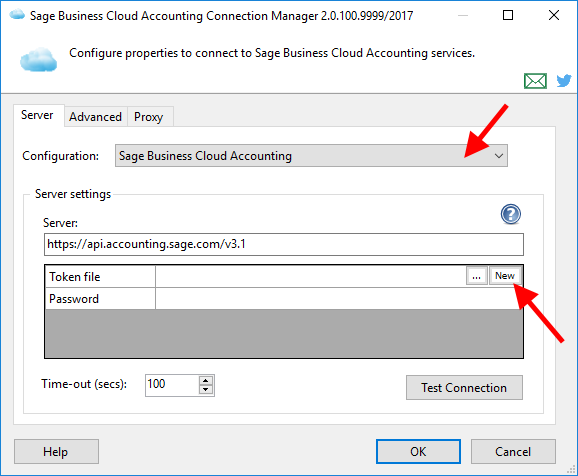578x476 pixels.
Task: Click the cloud app icon in title bar
Action: (x=17, y=15)
